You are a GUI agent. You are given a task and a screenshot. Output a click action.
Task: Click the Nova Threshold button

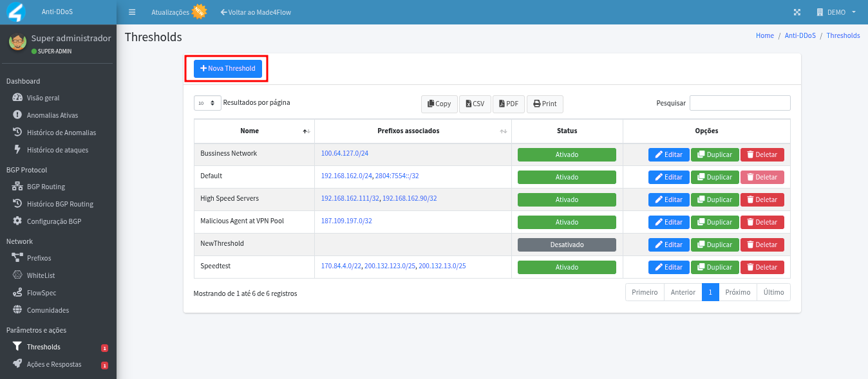coord(228,68)
